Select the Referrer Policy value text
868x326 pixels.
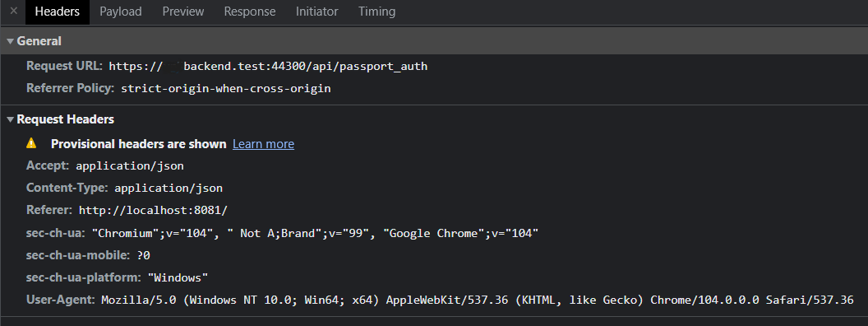pos(226,89)
